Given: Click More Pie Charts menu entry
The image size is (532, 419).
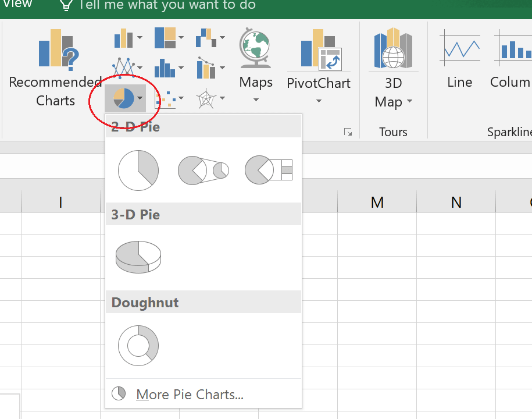Looking at the screenshot, I should (x=189, y=395).
